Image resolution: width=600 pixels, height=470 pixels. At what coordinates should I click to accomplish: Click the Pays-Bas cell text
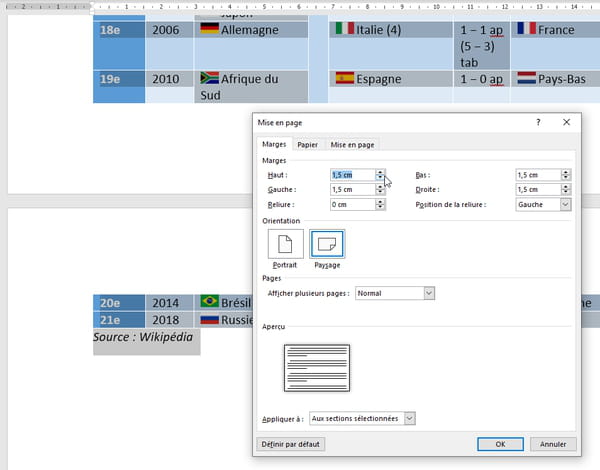coord(562,79)
